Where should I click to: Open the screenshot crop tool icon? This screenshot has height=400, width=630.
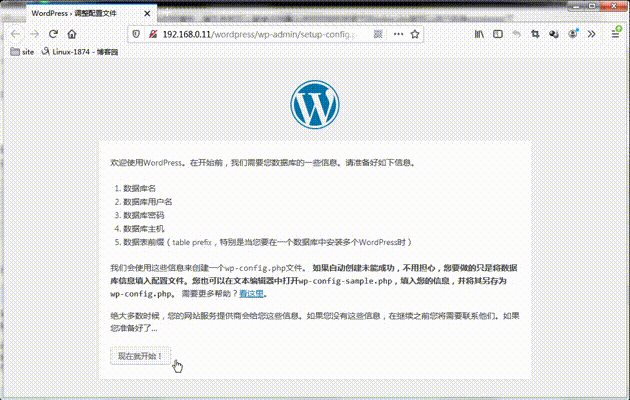coord(535,34)
